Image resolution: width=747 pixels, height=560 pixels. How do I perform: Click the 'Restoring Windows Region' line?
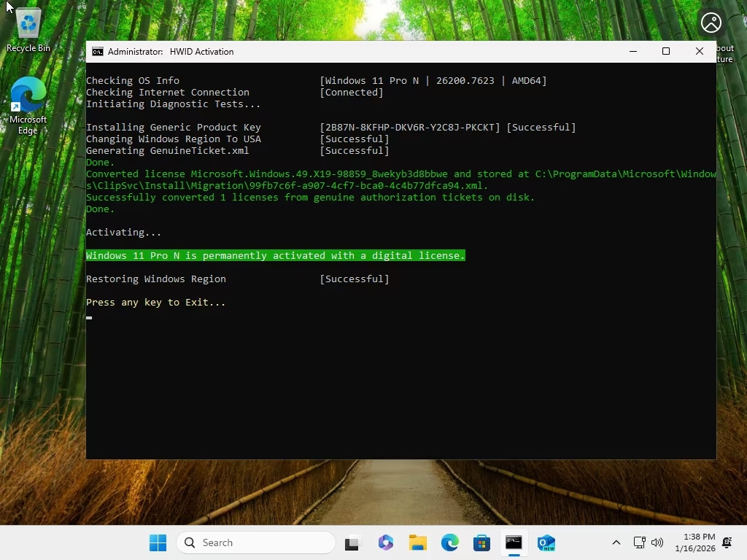point(156,279)
